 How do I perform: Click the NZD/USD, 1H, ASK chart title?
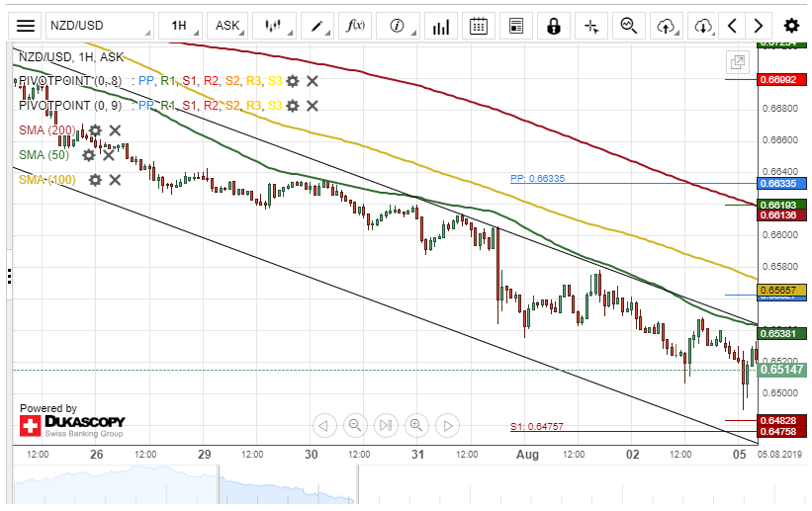[71, 57]
